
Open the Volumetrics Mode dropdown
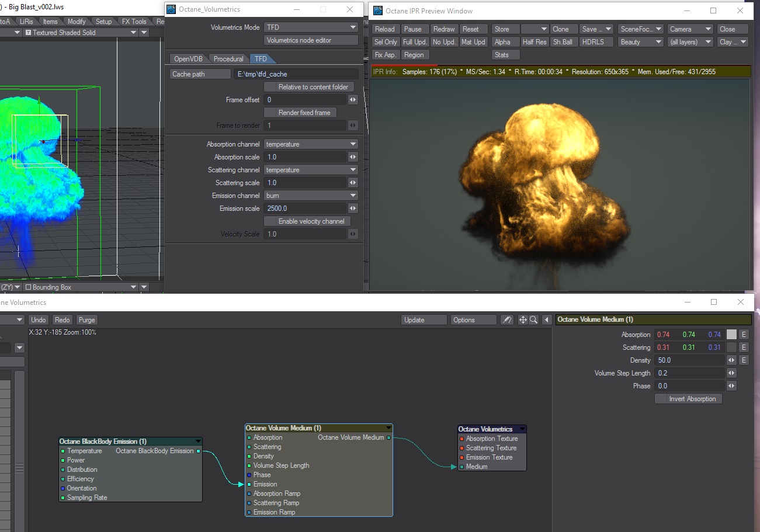pos(311,27)
